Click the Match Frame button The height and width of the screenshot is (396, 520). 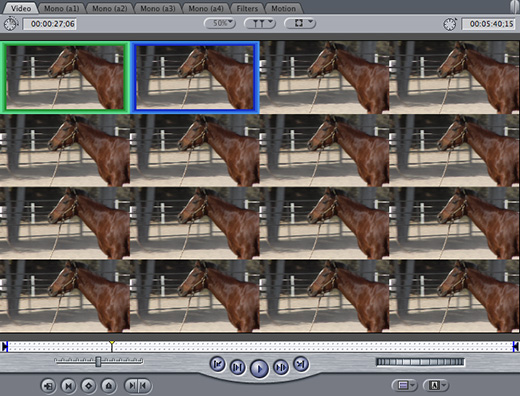[x=49, y=386]
